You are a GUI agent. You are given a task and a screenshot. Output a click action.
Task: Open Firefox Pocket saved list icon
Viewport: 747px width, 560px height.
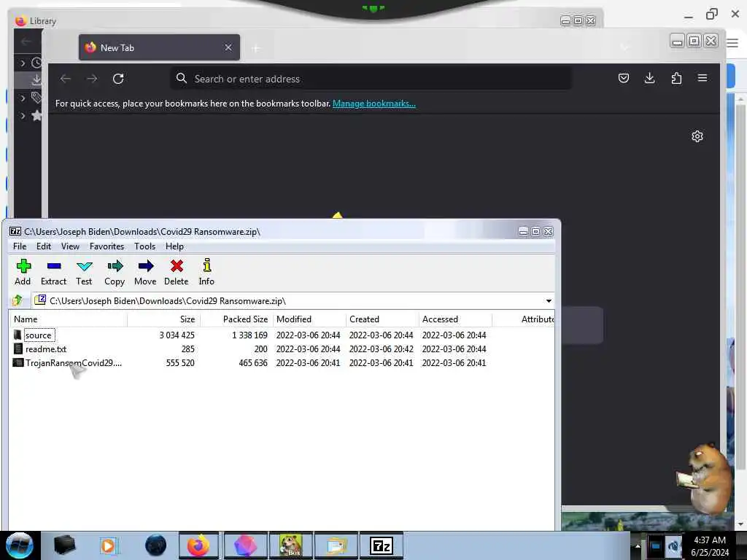623,78
